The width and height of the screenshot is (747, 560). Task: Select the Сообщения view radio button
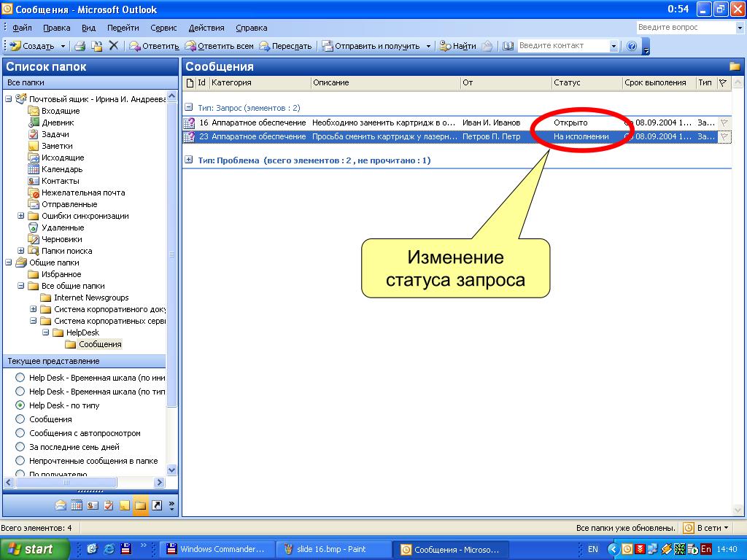click(20, 419)
